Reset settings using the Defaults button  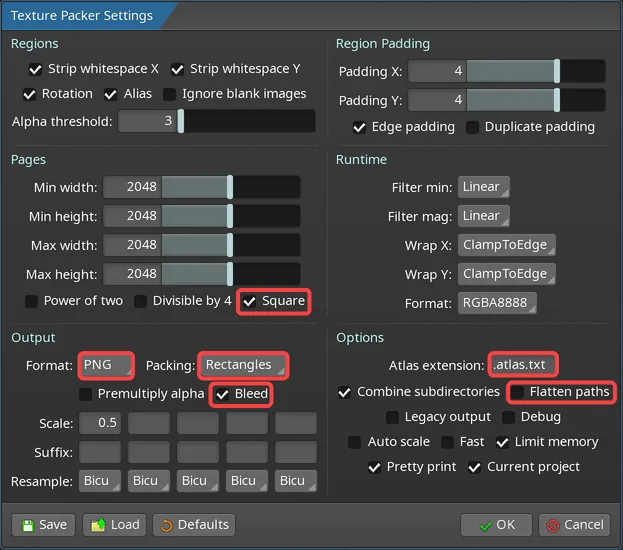point(194,525)
